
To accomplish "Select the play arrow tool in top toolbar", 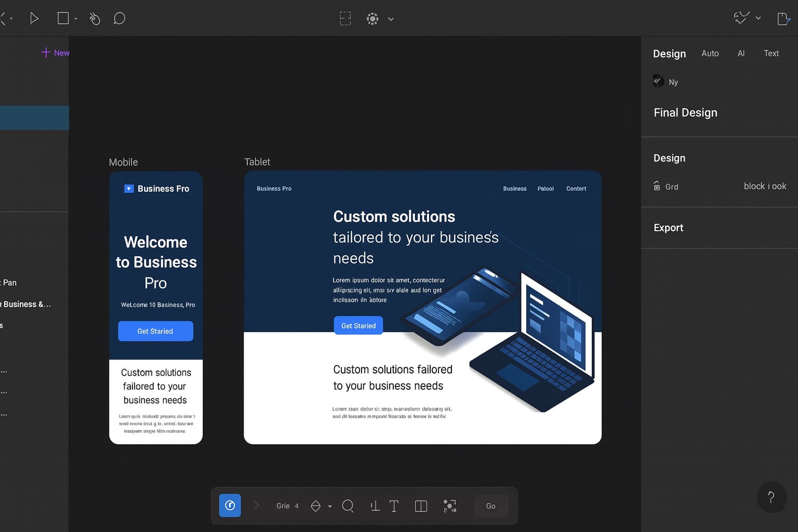I will pos(34,19).
